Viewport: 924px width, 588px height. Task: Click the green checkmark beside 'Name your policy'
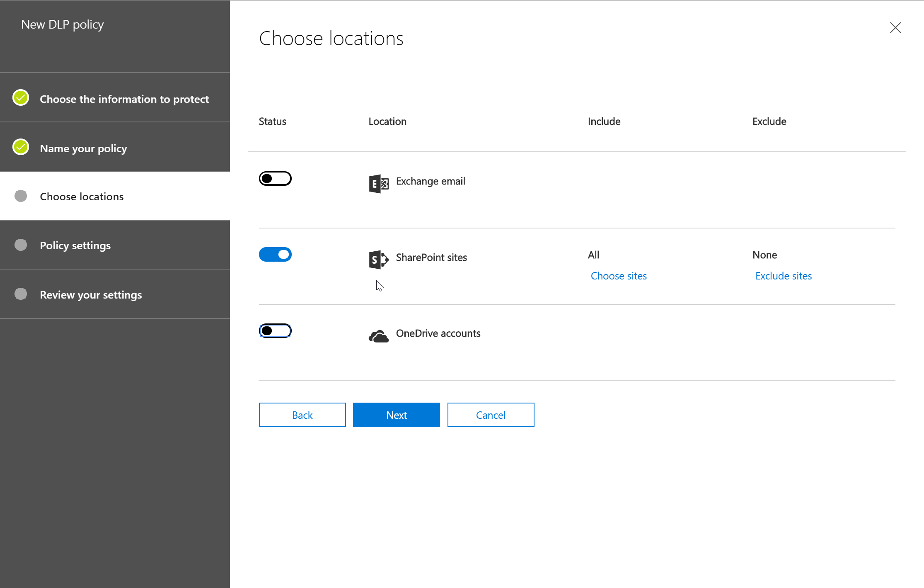coord(20,147)
